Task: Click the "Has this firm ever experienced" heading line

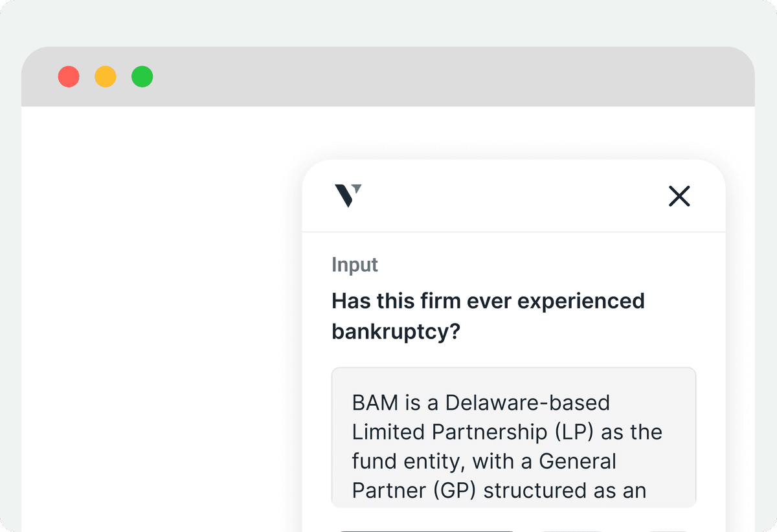Action: [488, 301]
